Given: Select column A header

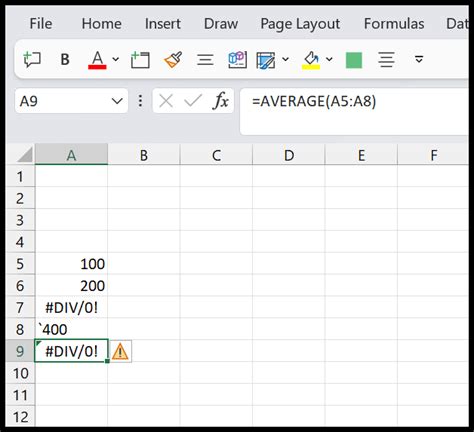Looking at the screenshot, I should (x=71, y=155).
